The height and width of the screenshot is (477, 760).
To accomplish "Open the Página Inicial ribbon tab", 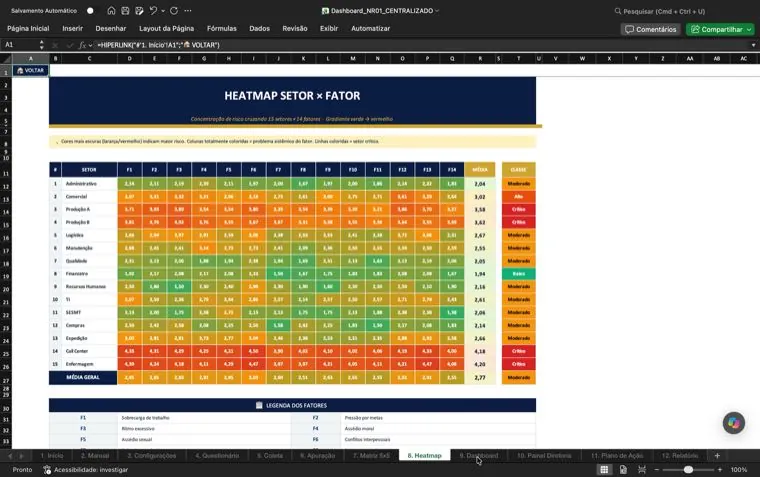I will pos(28,29).
